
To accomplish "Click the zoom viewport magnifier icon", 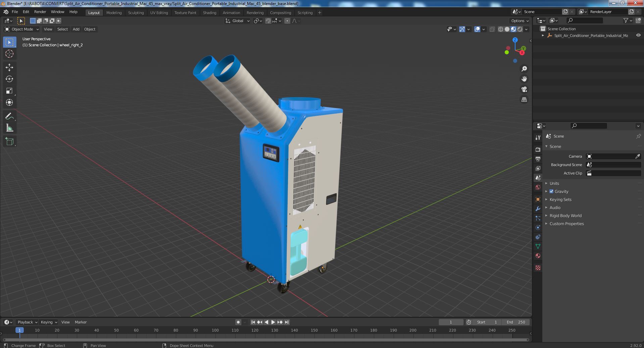I will tap(524, 69).
